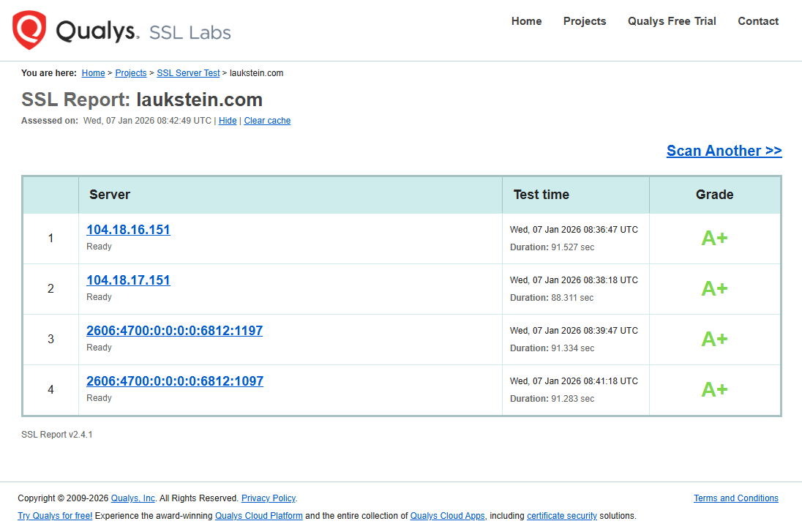Click the A+ grade in row 3
This screenshot has height=532, width=802.
click(x=714, y=339)
